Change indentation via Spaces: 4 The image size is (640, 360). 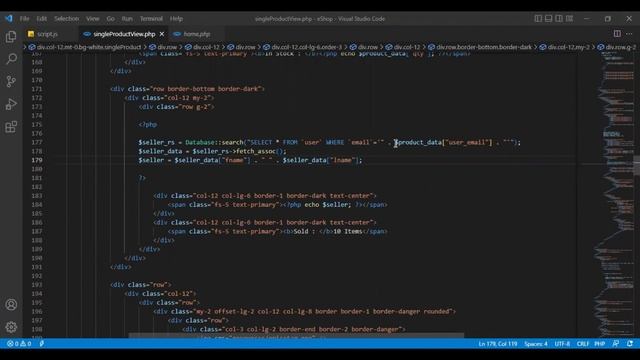pyautogui.click(x=536, y=344)
